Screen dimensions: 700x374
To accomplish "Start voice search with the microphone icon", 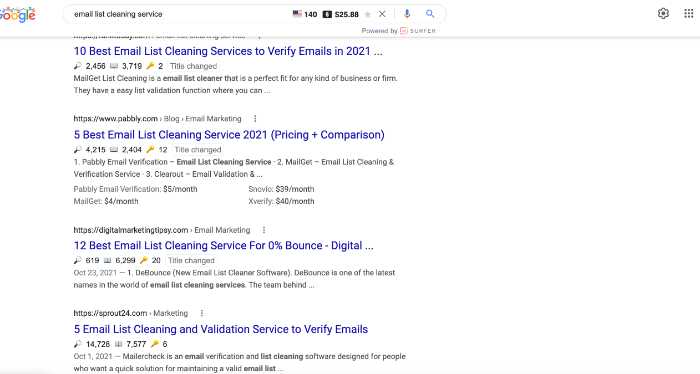I will [x=407, y=14].
